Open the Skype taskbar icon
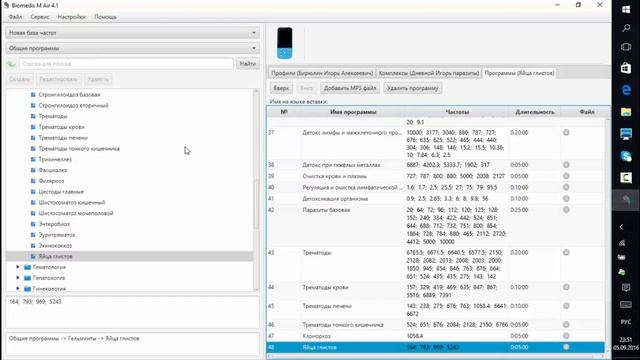This screenshot has height=360, width=640. [626, 156]
